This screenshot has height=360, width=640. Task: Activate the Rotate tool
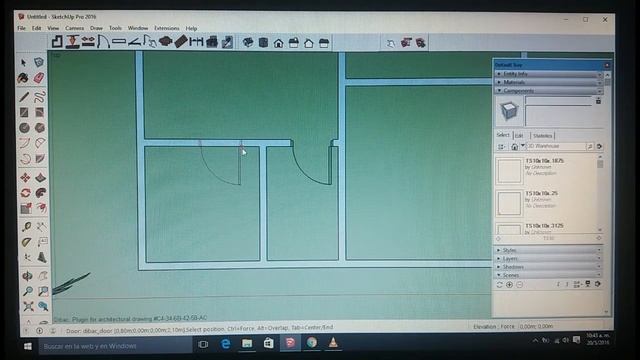[x=25, y=193]
